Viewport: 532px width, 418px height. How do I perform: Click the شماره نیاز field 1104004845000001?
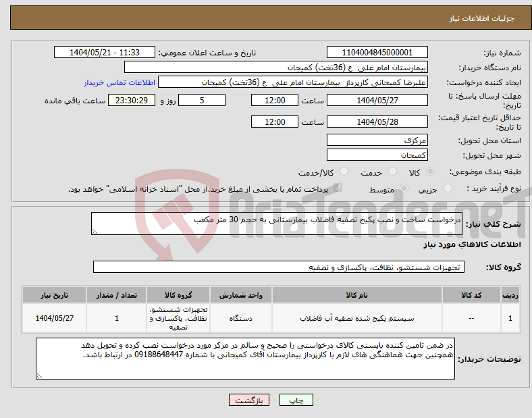(x=377, y=52)
